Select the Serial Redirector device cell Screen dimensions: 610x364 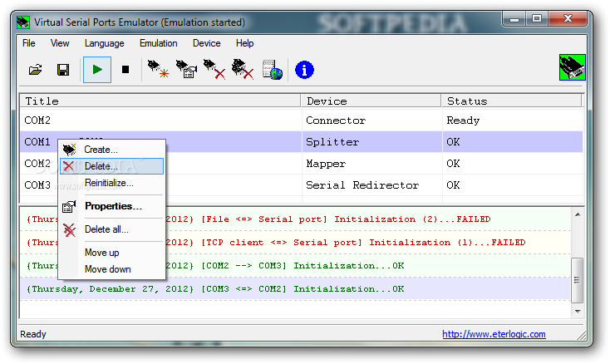(372, 185)
